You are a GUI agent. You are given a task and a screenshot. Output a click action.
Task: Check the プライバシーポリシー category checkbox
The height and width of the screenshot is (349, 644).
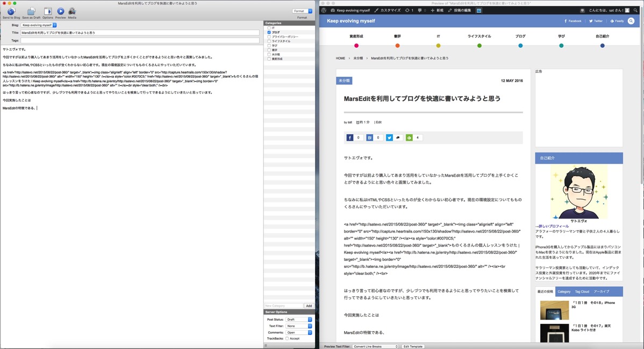point(269,37)
